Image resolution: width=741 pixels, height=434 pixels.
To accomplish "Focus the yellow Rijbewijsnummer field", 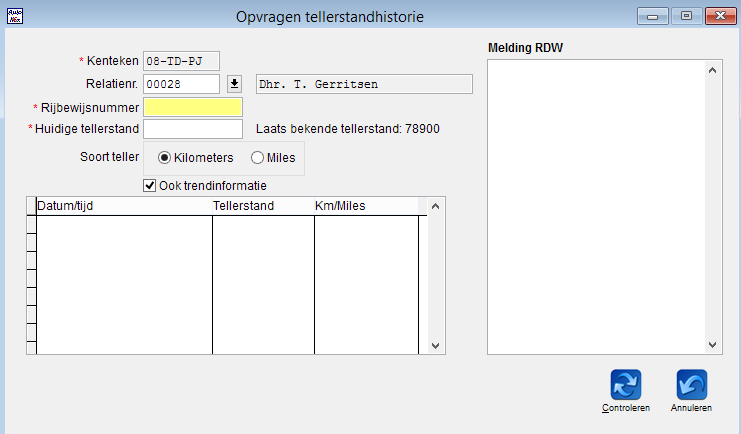I will [x=193, y=107].
